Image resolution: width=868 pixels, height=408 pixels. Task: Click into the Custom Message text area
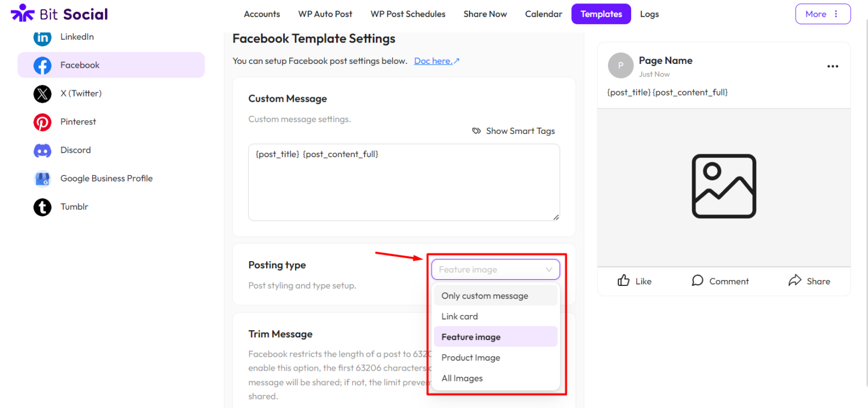pyautogui.click(x=404, y=182)
